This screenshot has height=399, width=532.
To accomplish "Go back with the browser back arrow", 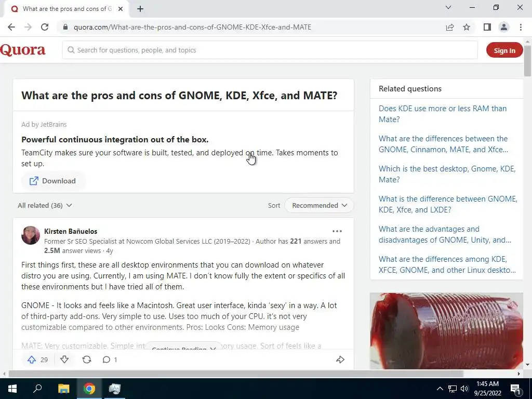I will tap(11, 27).
